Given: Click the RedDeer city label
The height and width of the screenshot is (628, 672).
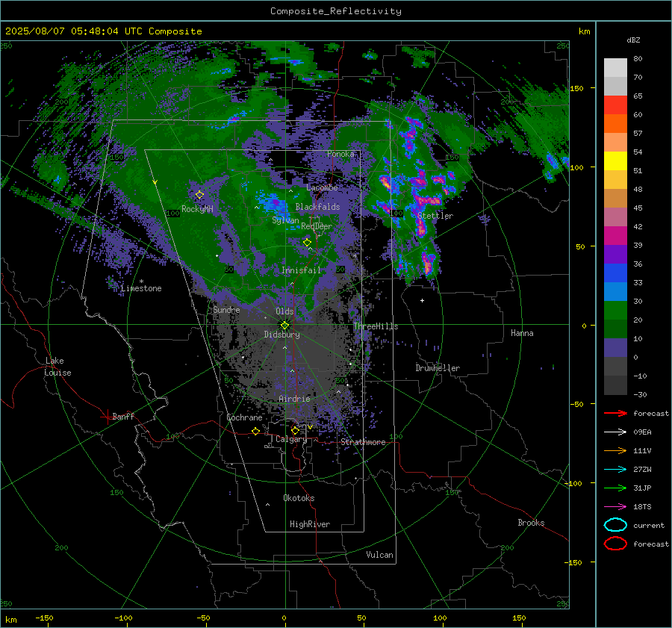Looking at the screenshot, I should click(317, 226).
